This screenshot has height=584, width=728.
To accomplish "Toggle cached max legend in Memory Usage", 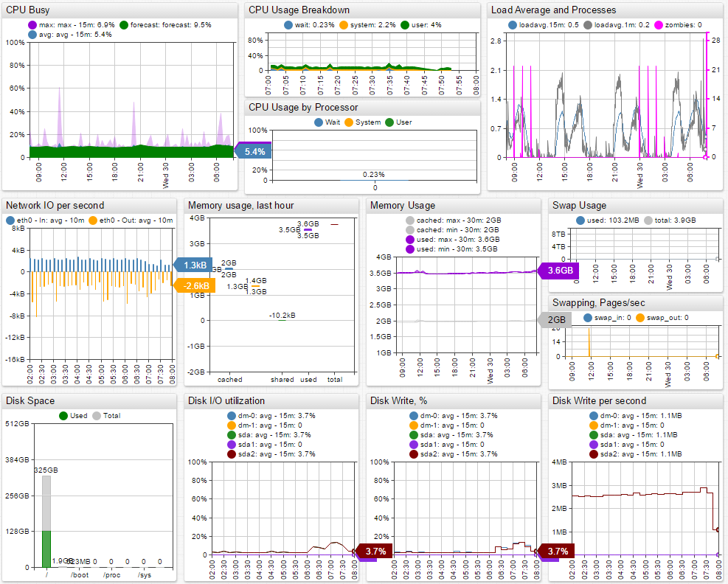I will coord(410,220).
